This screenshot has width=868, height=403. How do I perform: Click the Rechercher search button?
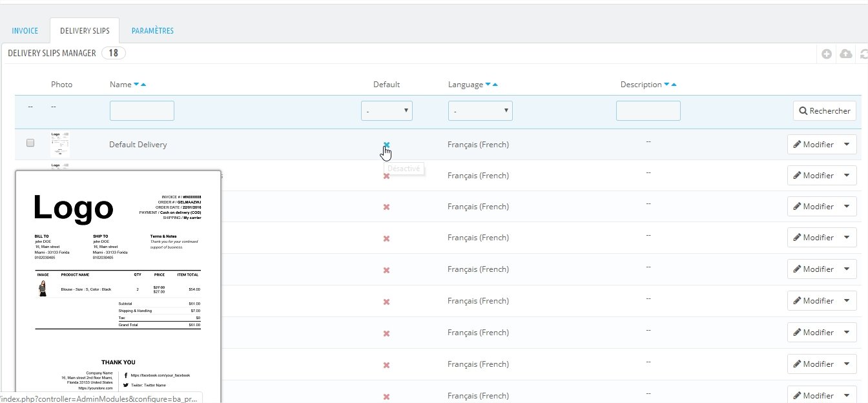tap(825, 110)
